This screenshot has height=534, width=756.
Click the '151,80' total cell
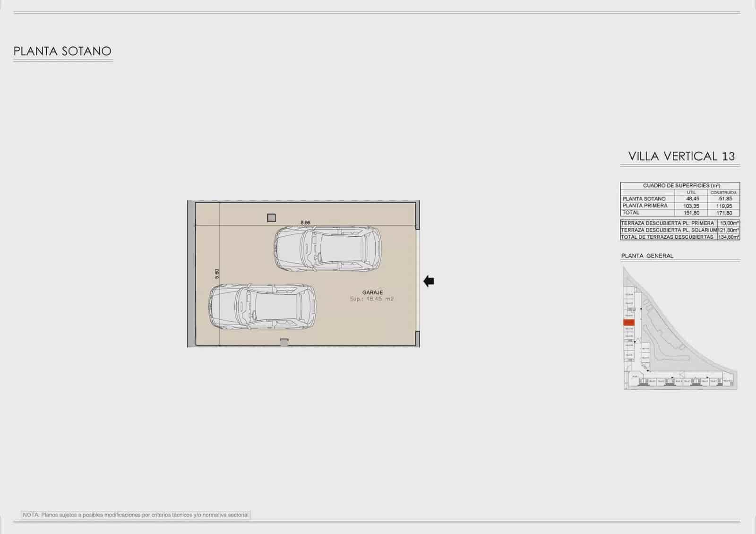[x=692, y=213]
